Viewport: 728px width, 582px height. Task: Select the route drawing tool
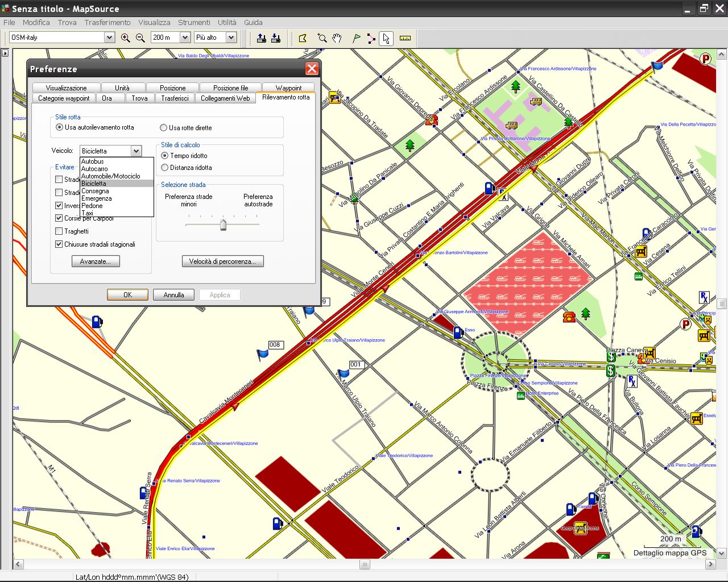click(371, 38)
